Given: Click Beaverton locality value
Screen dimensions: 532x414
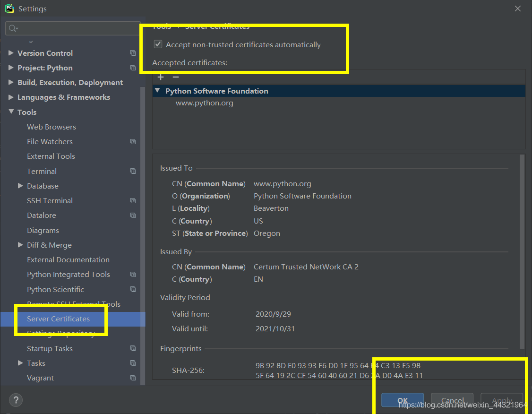Looking at the screenshot, I should point(271,208).
